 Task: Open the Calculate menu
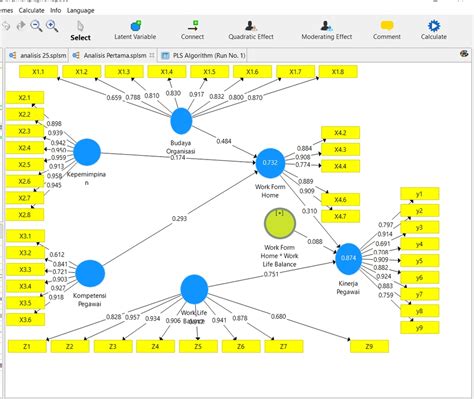[x=31, y=10]
